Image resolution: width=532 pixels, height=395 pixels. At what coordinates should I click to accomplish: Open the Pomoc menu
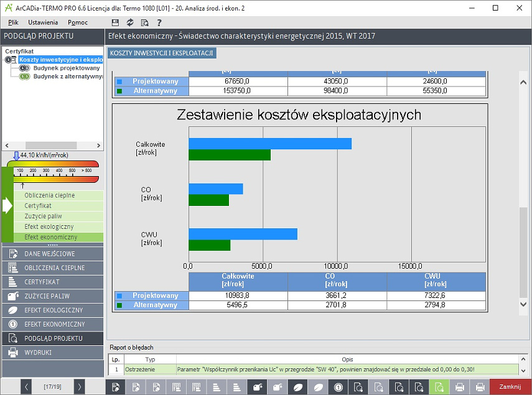(x=78, y=22)
